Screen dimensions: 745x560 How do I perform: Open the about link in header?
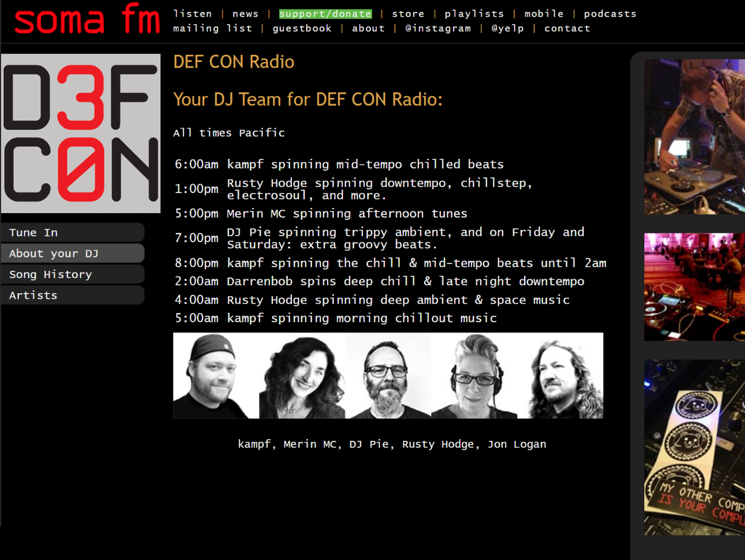(369, 28)
